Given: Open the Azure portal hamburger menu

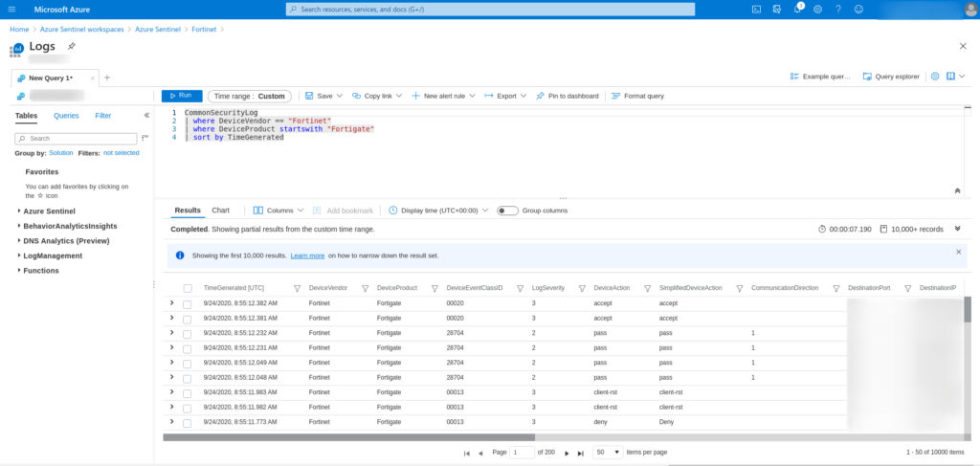Looking at the screenshot, I should tap(11, 10).
